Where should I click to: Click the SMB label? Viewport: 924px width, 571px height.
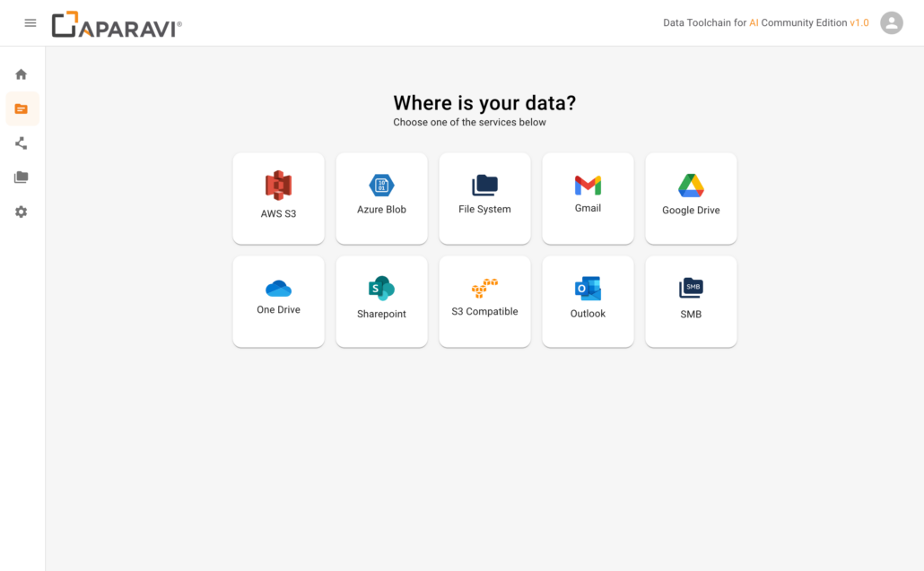click(x=691, y=315)
